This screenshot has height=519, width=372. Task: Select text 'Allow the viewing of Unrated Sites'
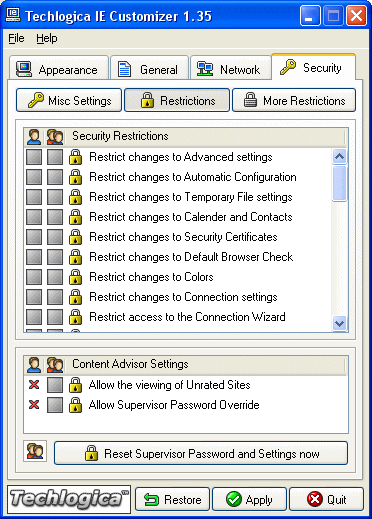(x=169, y=385)
